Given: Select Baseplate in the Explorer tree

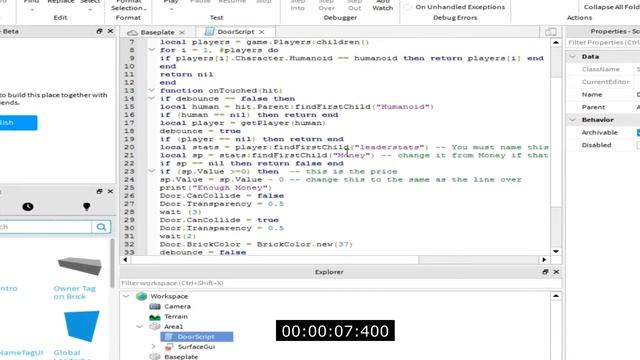Looking at the screenshot, I should [x=181, y=356].
